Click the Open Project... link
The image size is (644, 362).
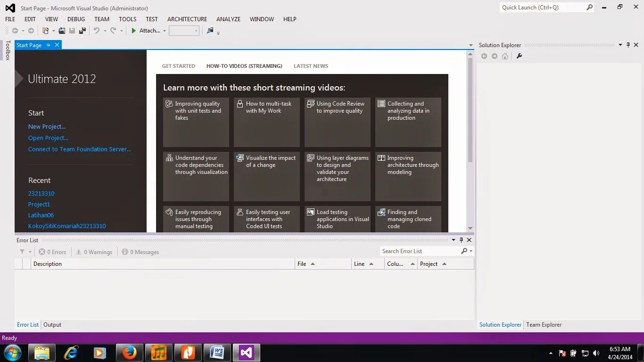coord(48,138)
